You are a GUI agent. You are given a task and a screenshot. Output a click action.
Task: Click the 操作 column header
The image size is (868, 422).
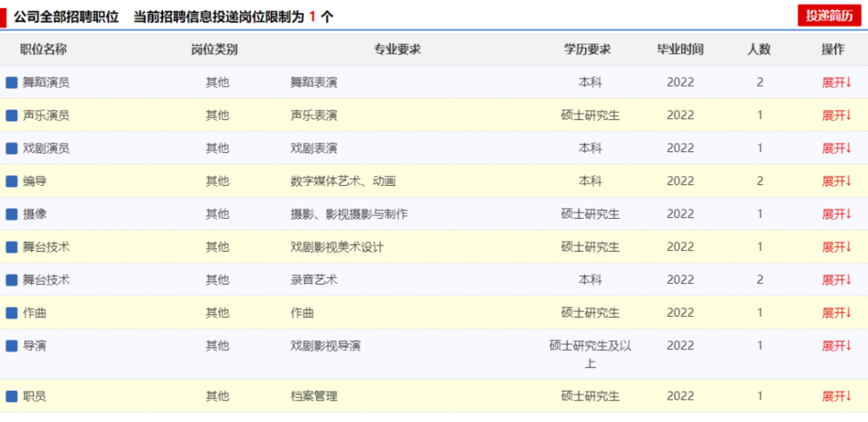coord(832,49)
